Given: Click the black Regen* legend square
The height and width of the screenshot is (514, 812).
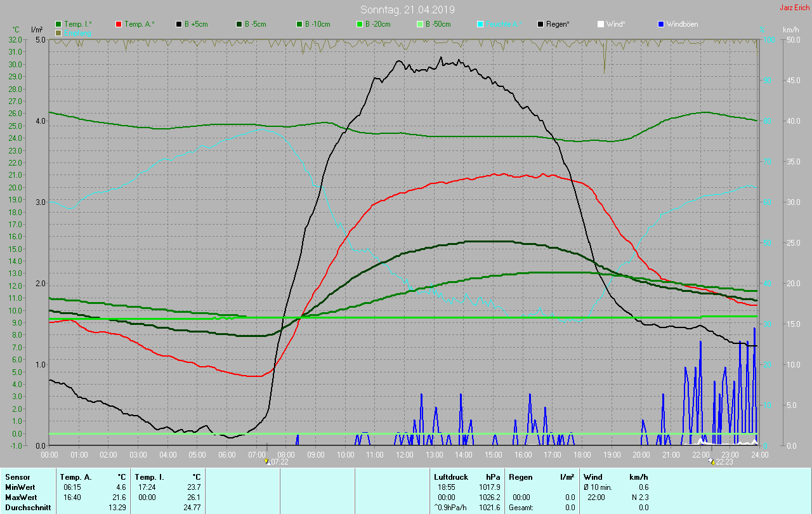Looking at the screenshot, I should [x=540, y=24].
